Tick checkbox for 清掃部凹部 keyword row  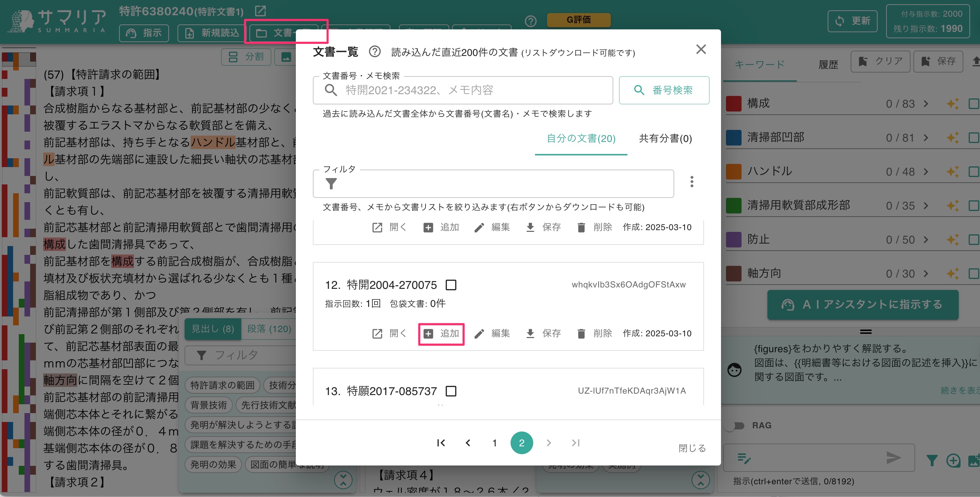[x=974, y=138]
